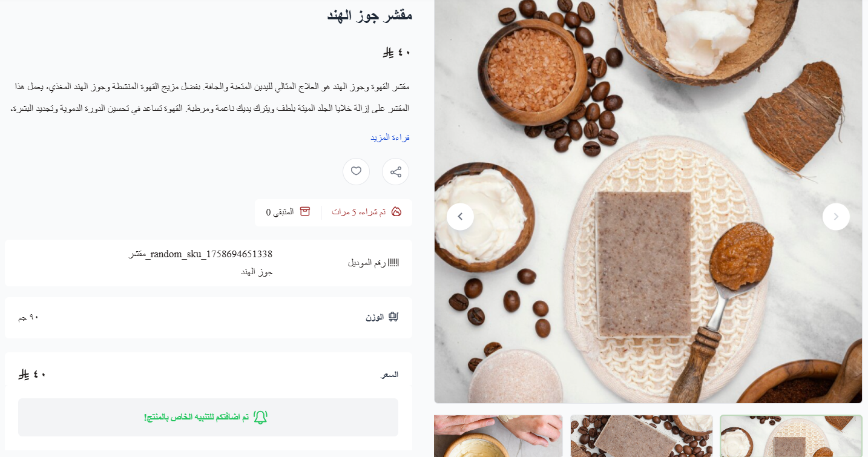The height and width of the screenshot is (457, 868).
Task: Click the product title مقشر جوز الهند
Action: tap(370, 15)
